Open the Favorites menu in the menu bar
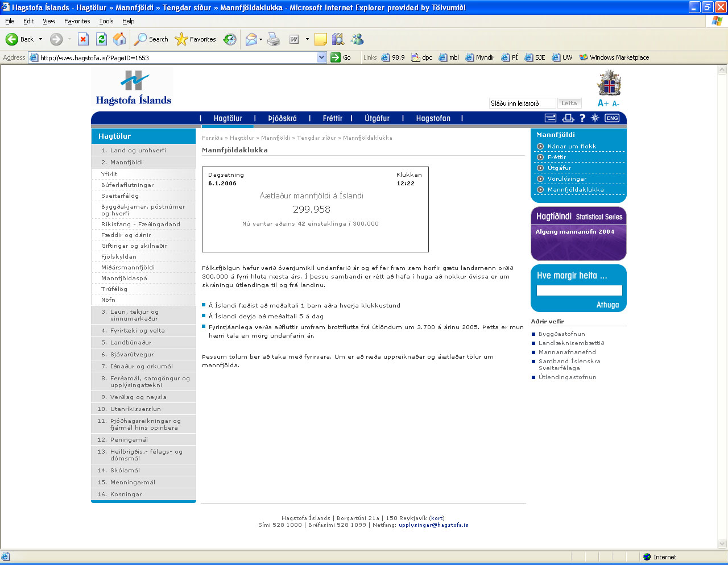Viewport: 728px width, 565px height. pos(77,21)
